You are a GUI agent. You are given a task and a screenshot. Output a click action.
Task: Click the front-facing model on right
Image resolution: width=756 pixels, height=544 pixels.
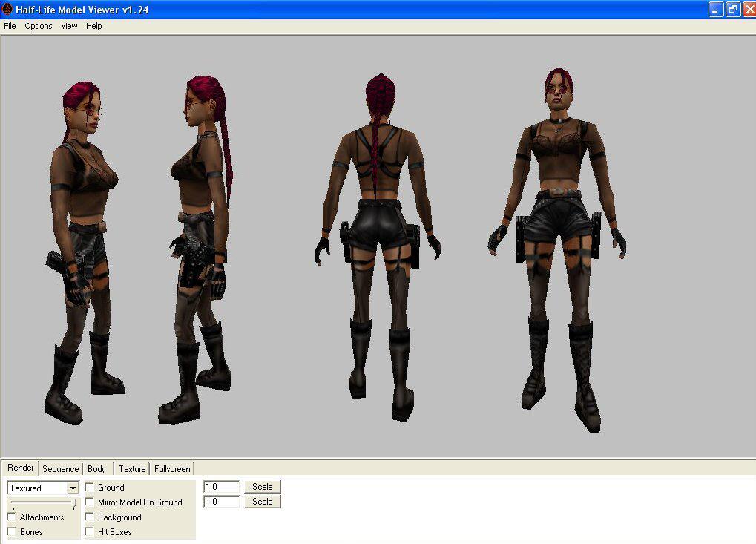tap(557, 251)
